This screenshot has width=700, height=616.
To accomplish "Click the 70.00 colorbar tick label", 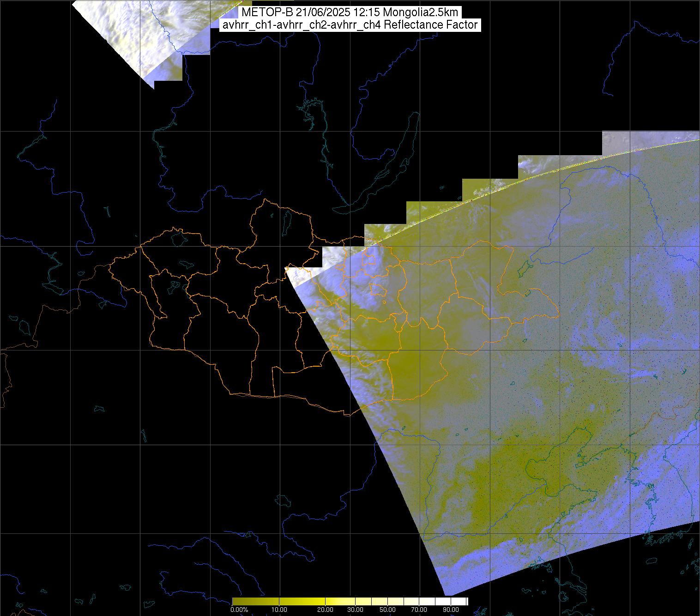I will click(x=419, y=610).
